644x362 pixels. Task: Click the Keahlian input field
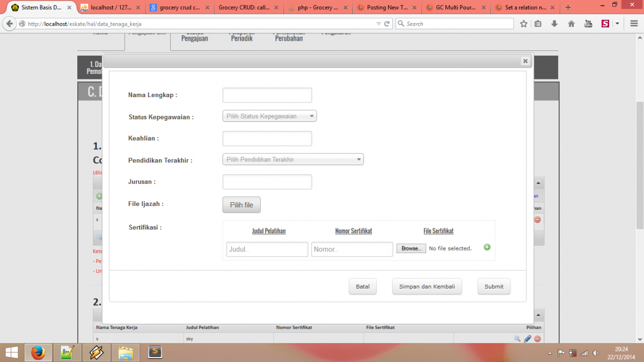point(267,138)
